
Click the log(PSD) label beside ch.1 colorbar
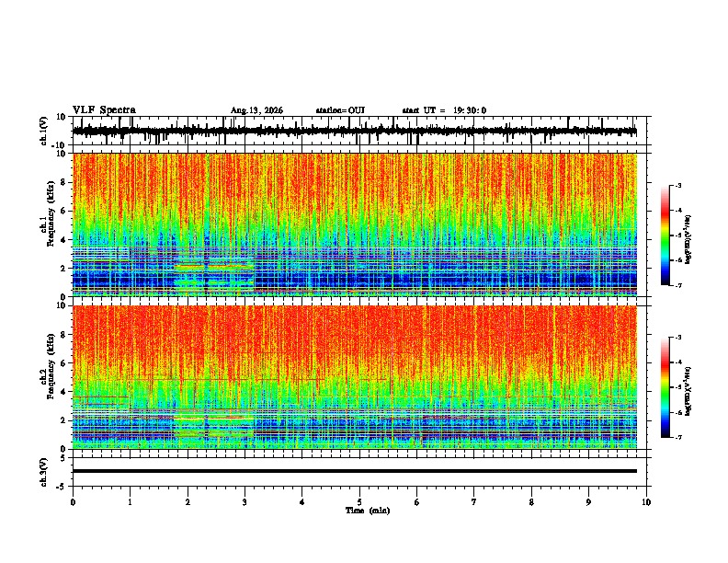tap(688, 240)
